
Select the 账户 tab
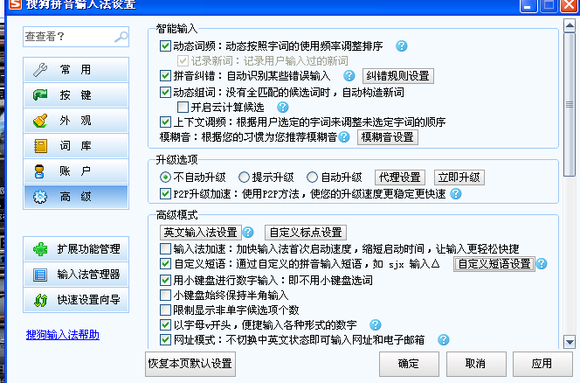[x=76, y=171]
